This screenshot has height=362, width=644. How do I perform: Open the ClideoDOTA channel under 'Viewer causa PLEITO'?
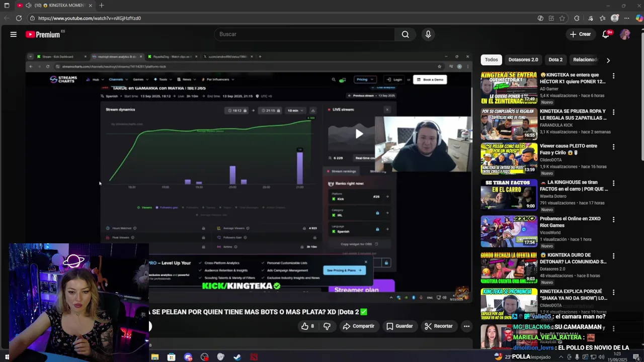(550, 160)
